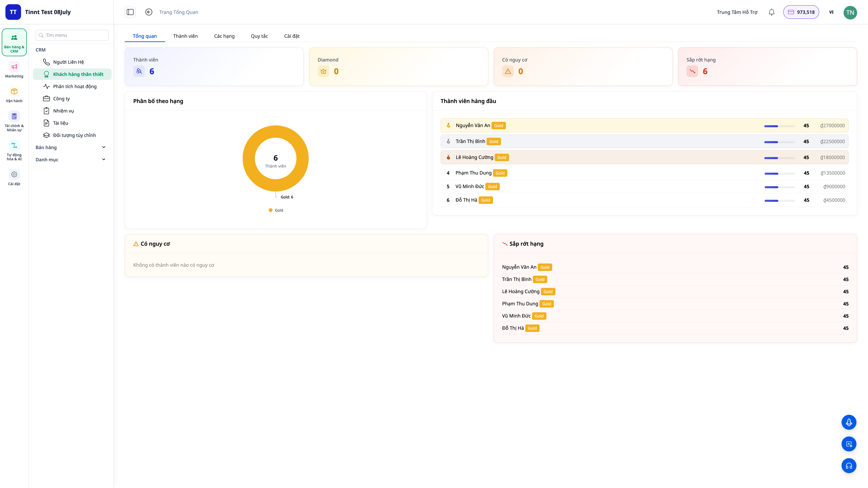The image size is (868, 488).
Task: Open the Quy tắc tab
Action: pyautogui.click(x=259, y=36)
